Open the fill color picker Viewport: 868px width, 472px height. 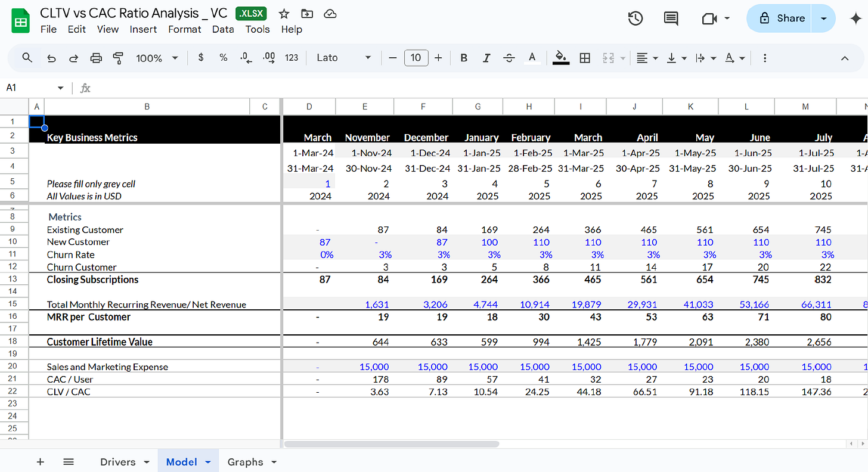coord(560,58)
